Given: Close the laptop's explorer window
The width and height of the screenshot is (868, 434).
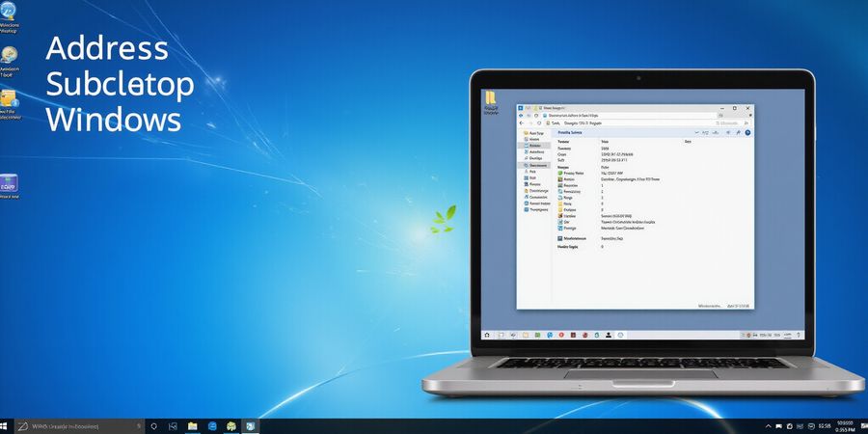Looking at the screenshot, I should [747, 108].
